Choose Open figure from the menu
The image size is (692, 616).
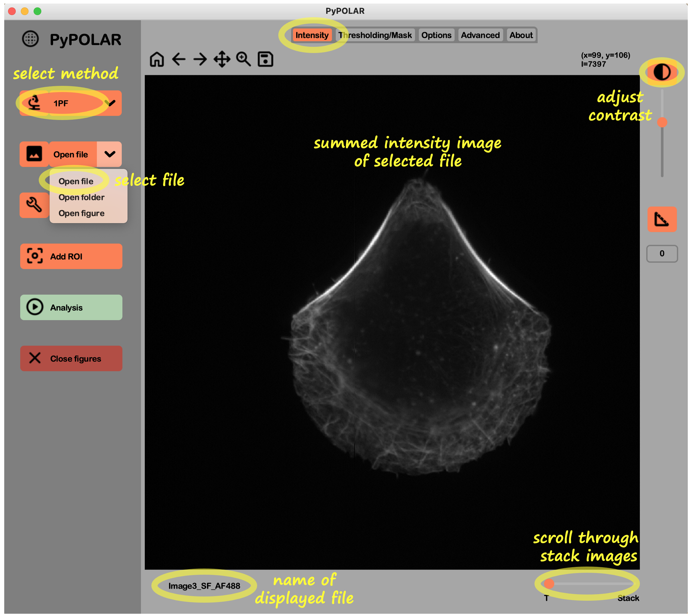point(81,213)
